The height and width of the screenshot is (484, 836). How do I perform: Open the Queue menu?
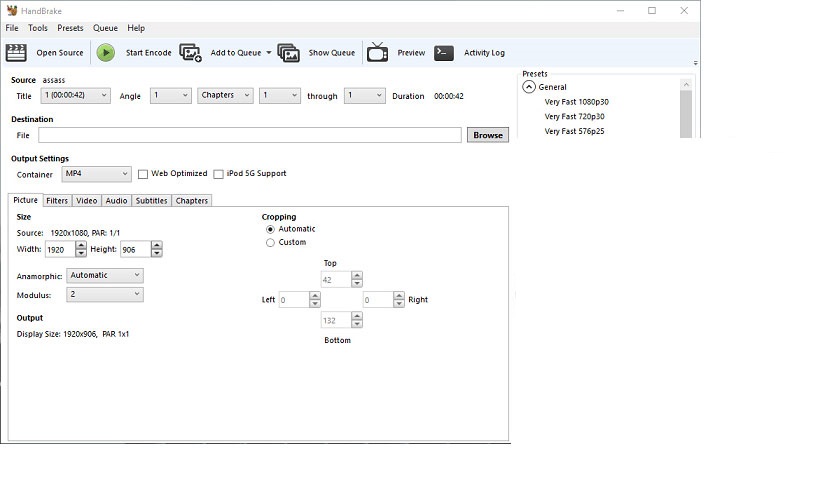point(105,28)
